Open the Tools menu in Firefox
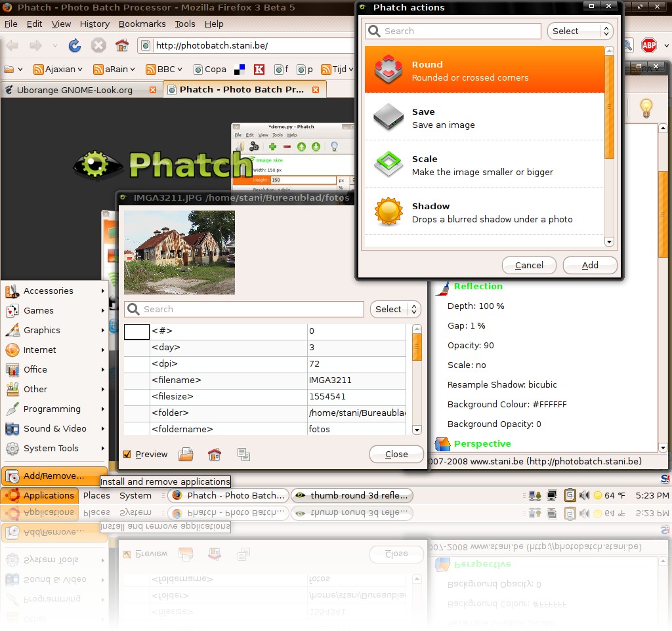Image resolution: width=672 pixels, height=631 pixels. point(184,24)
